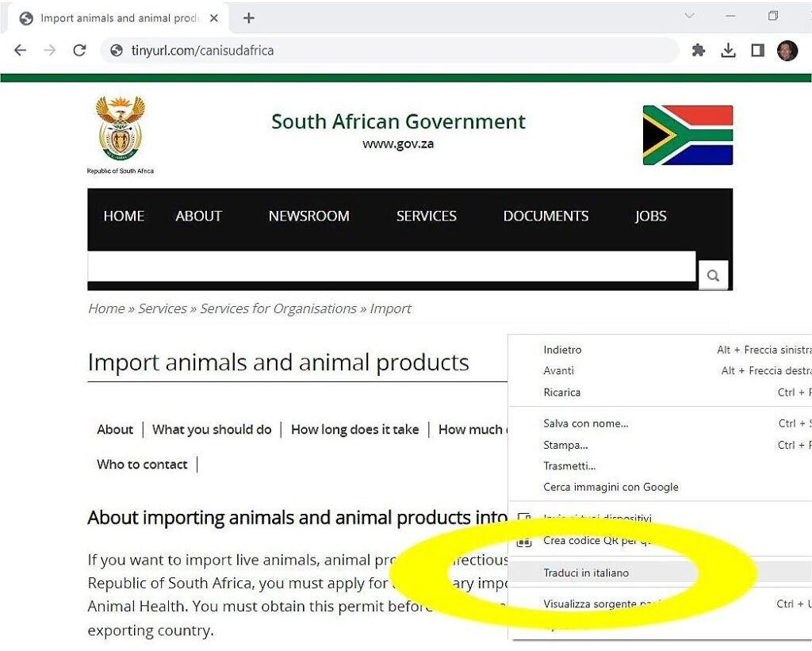Select 'Stampa...' from the context menu
This screenshot has height=651, width=812.
coord(565,445)
